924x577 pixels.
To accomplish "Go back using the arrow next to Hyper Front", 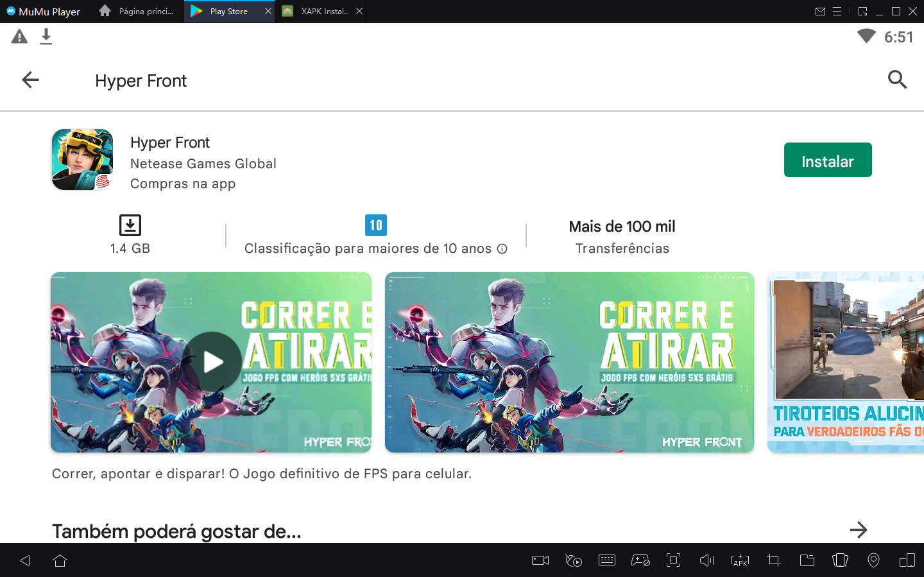I will tap(30, 80).
